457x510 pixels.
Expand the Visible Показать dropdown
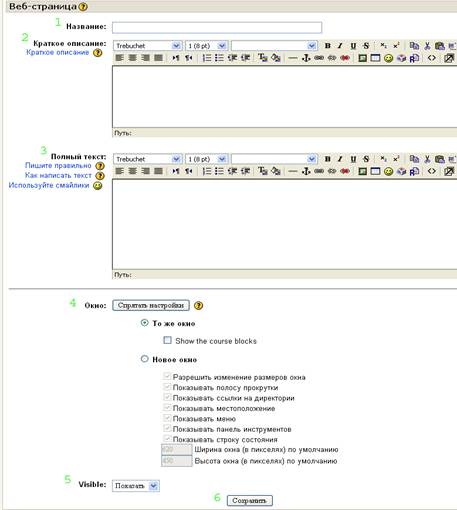point(136,486)
